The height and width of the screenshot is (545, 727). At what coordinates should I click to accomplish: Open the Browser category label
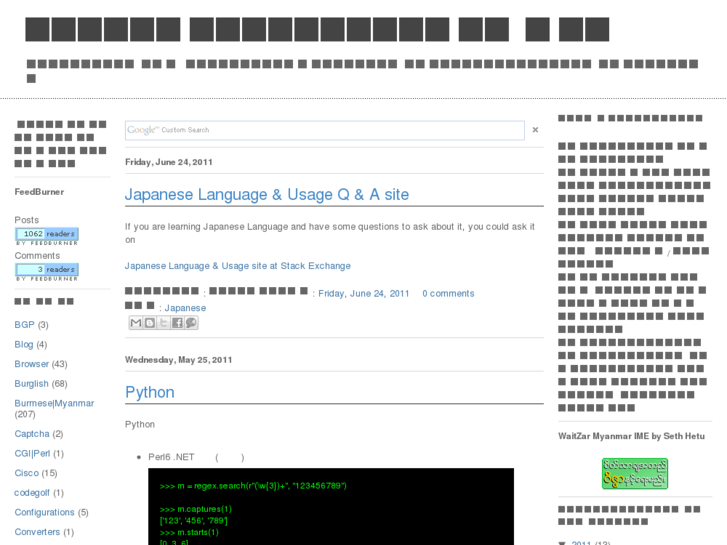click(x=31, y=364)
